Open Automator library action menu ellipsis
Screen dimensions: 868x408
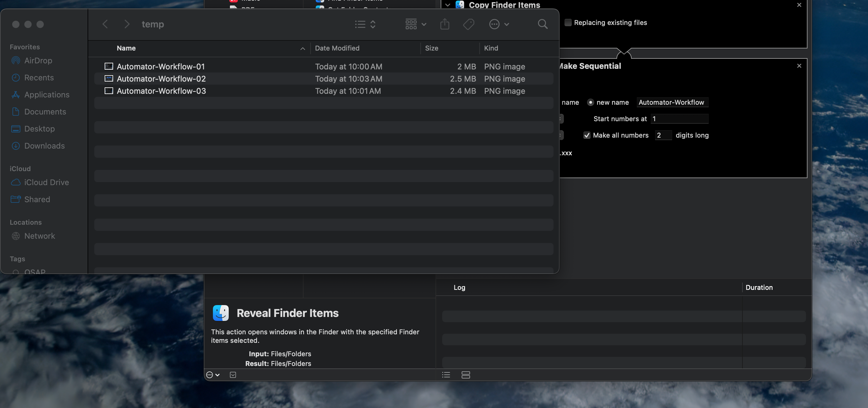pos(213,375)
